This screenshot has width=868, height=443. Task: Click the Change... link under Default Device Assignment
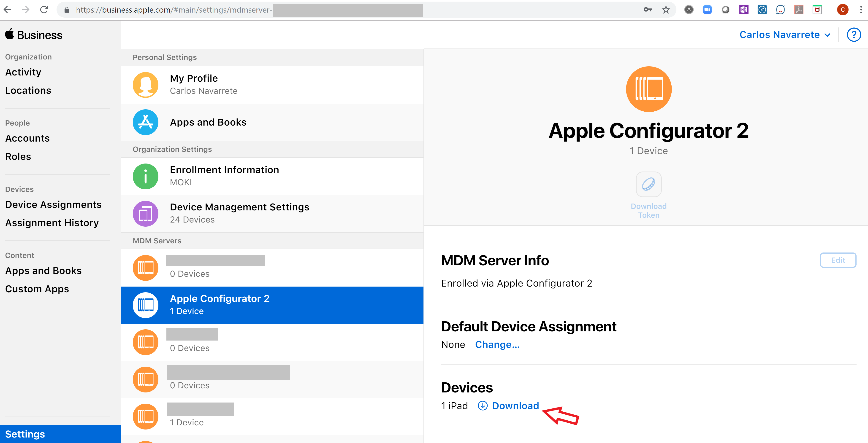[497, 345]
